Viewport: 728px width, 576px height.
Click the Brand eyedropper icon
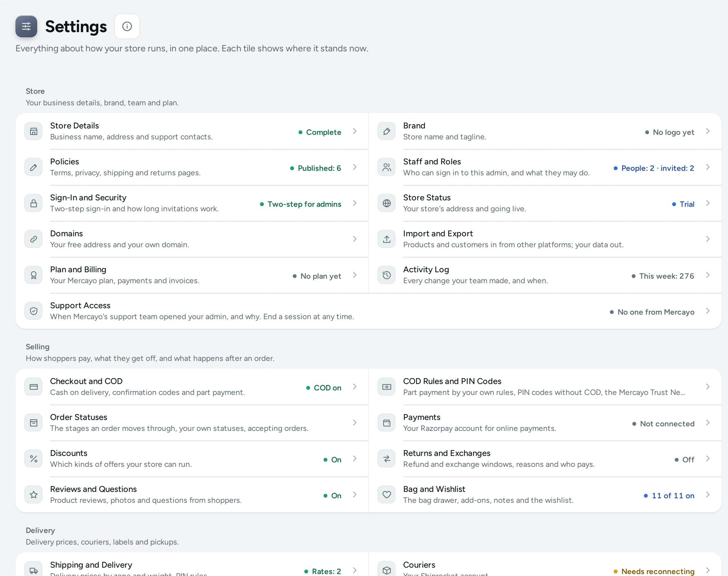click(386, 131)
